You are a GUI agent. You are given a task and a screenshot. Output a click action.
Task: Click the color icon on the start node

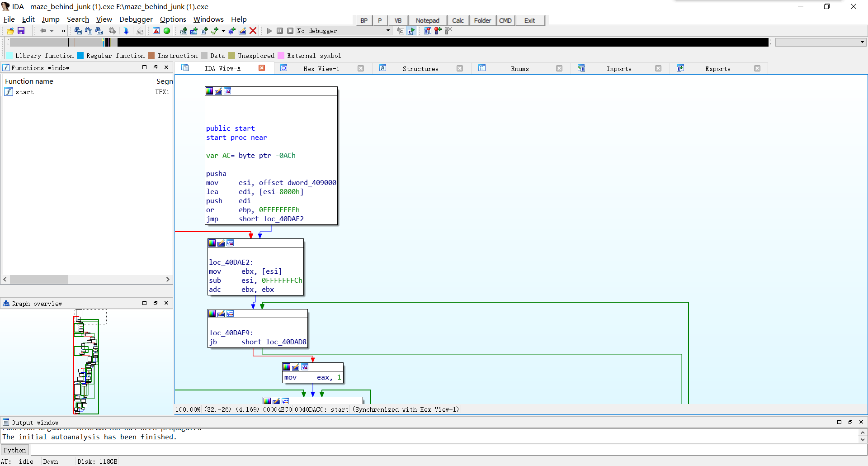click(209, 91)
